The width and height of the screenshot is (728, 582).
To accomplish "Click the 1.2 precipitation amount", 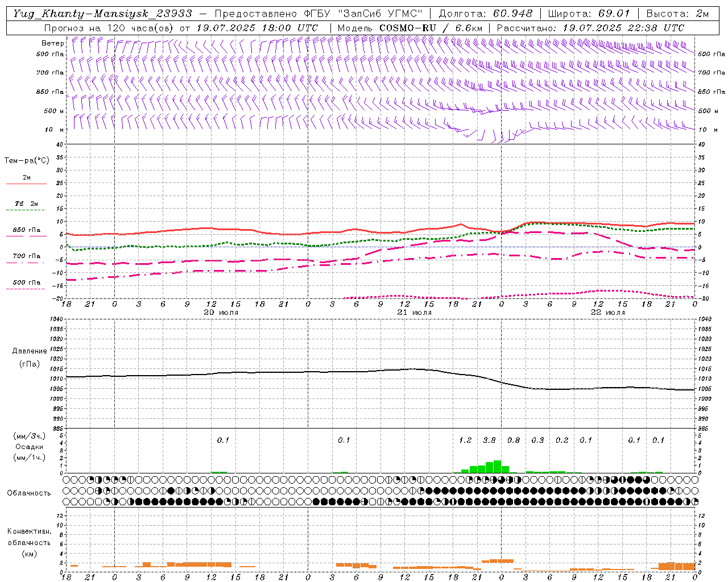I will click(465, 440).
